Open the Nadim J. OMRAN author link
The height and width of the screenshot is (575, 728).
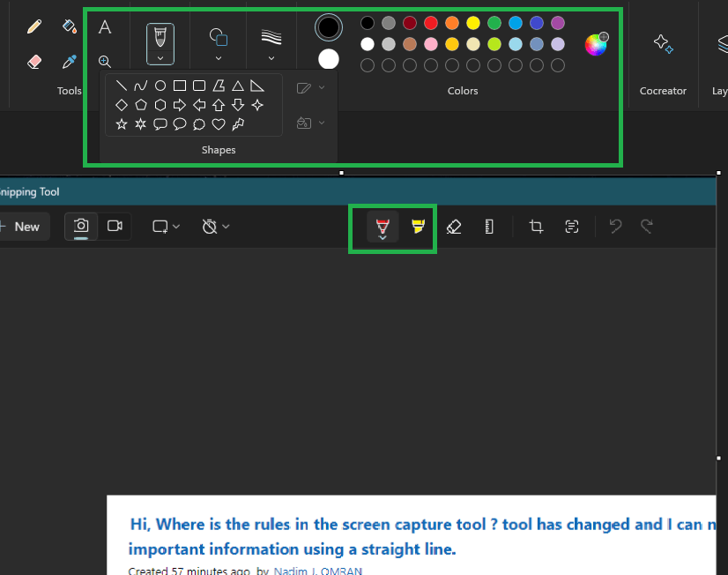click(317, 571)
